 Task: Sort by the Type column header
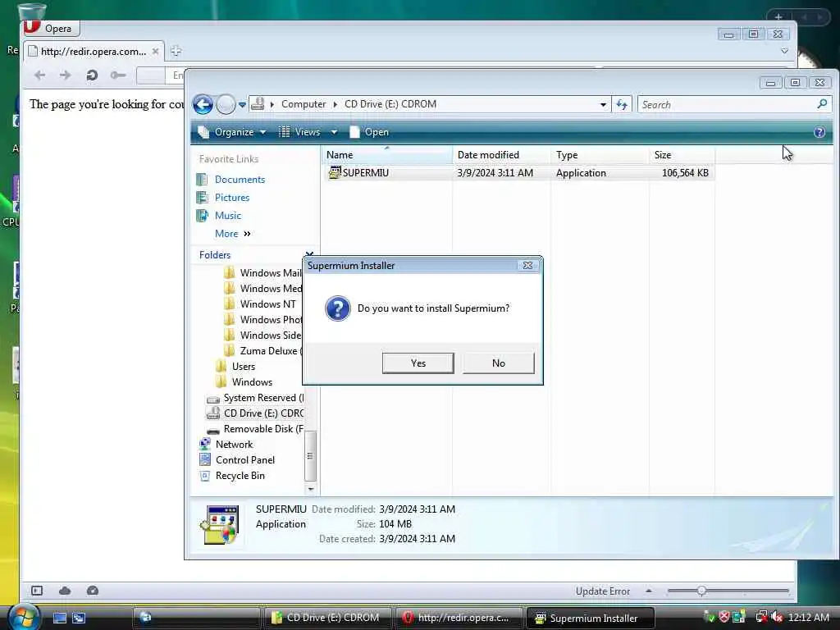click(x=600, y=155)
